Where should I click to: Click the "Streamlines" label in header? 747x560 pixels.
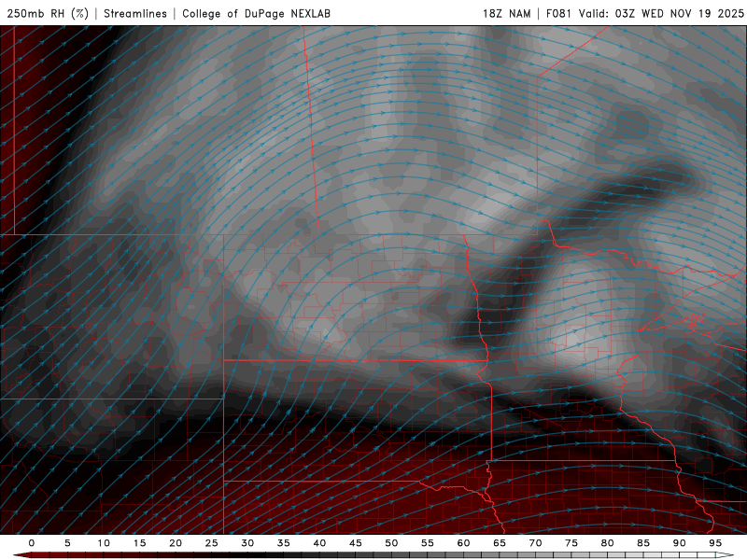point(135,13)
